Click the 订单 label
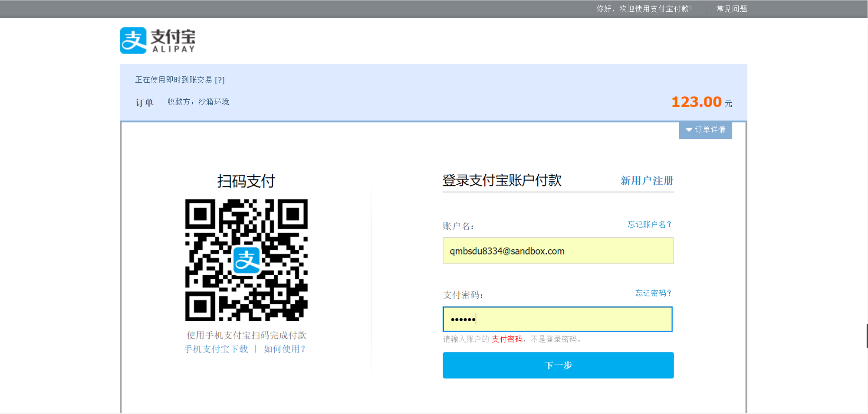This screenshot has height=414, width=868. pyautogui.click(x=145, y=103)
